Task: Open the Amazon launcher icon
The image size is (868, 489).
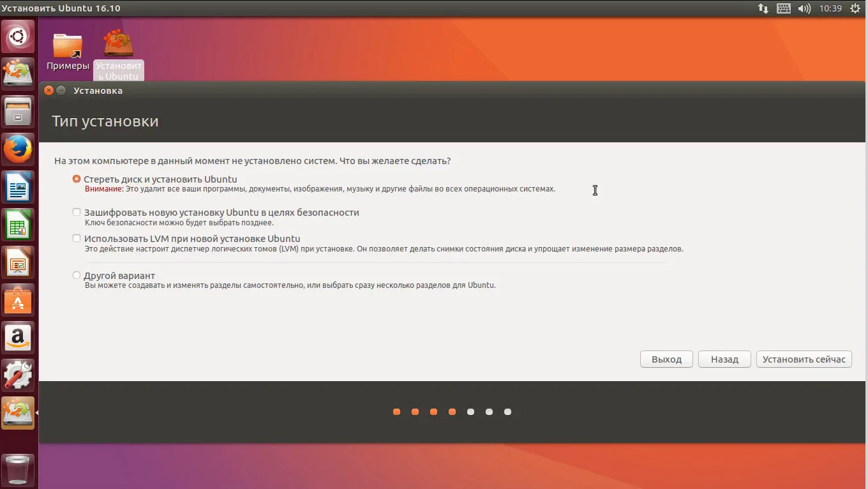Action: (x=18, y=338)
